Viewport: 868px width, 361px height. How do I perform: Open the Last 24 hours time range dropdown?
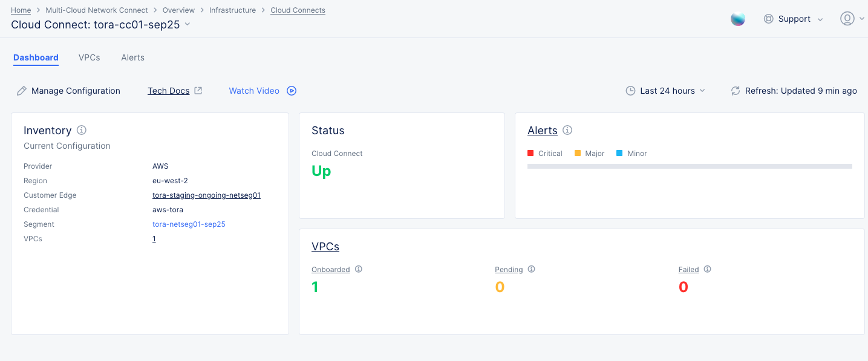[x=665, y=91]
